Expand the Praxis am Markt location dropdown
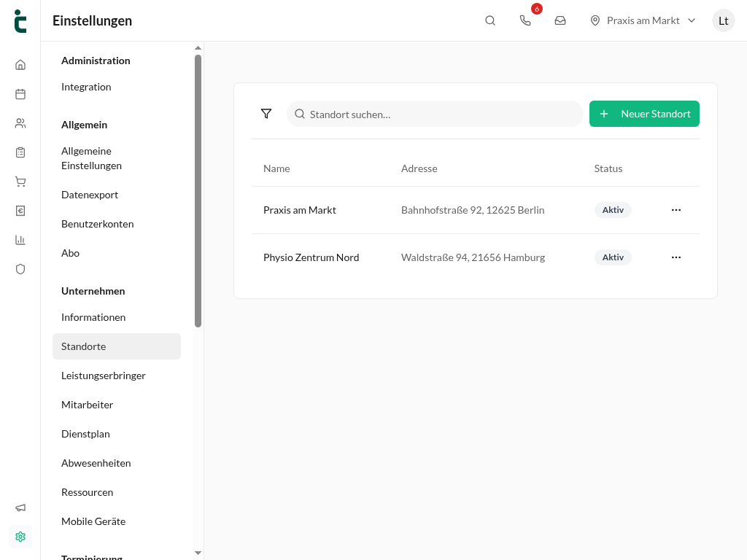This screenshot has width=747, height=560. pyautogui.click(x=643, y=20)
